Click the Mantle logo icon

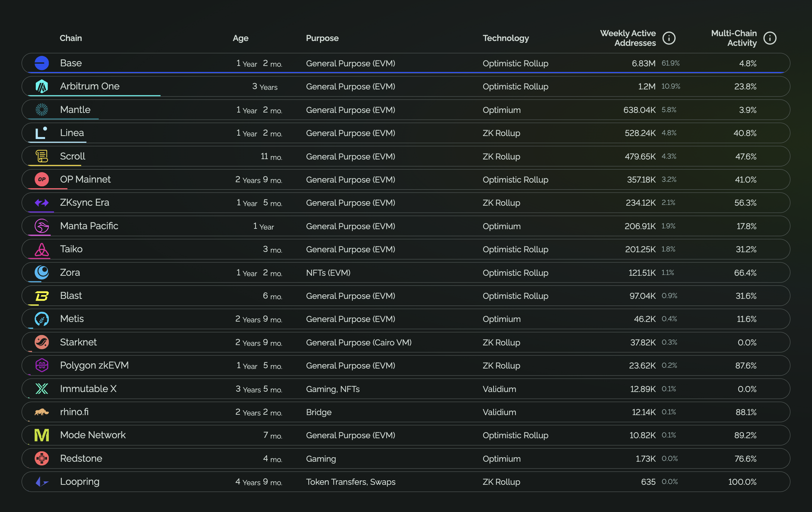42,110
